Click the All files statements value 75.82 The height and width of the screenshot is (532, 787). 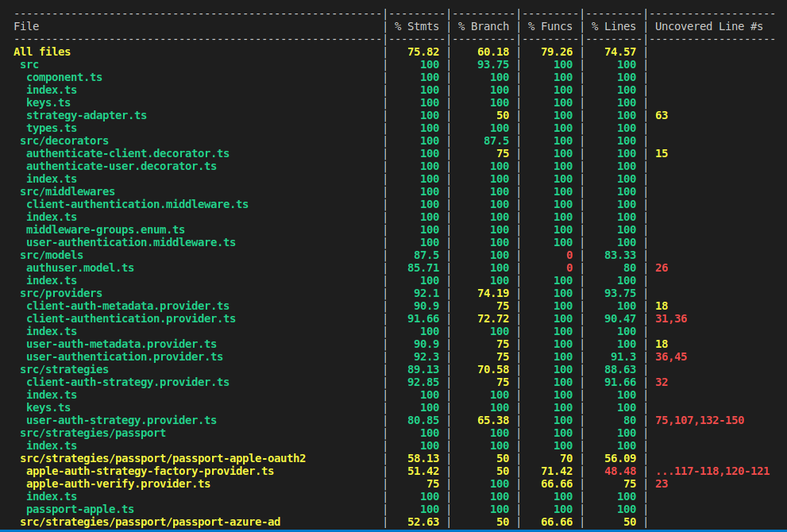(423, 52)
